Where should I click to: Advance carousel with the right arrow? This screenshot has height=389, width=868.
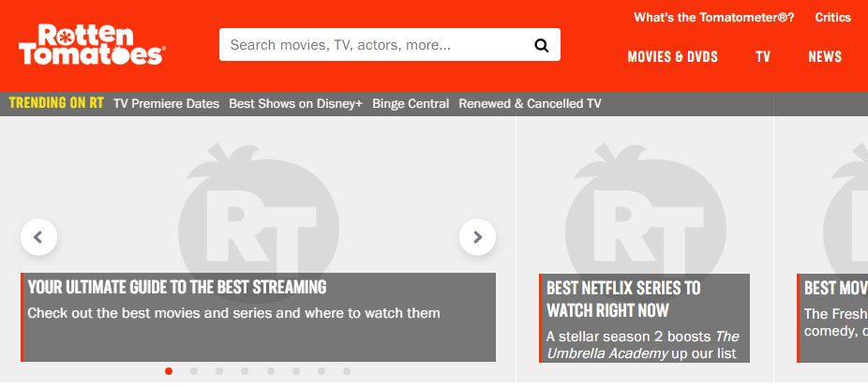pos(477,237)
